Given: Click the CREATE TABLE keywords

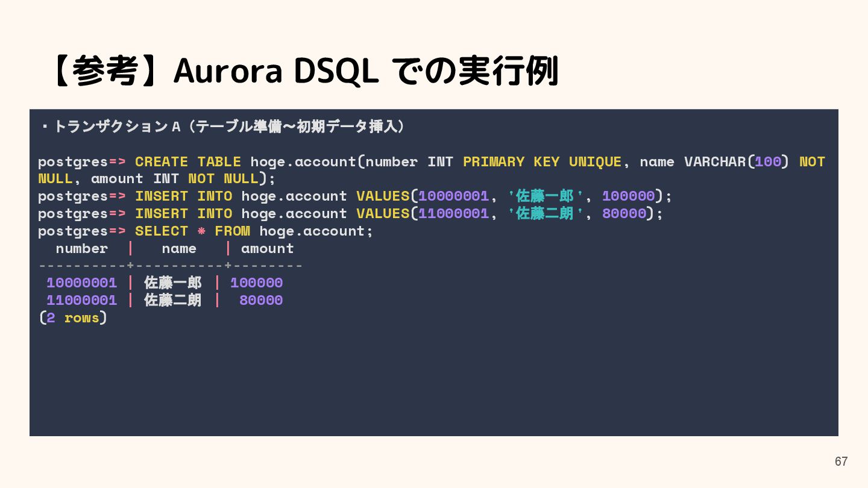Looking at the screenshot, I should point(188,161).
